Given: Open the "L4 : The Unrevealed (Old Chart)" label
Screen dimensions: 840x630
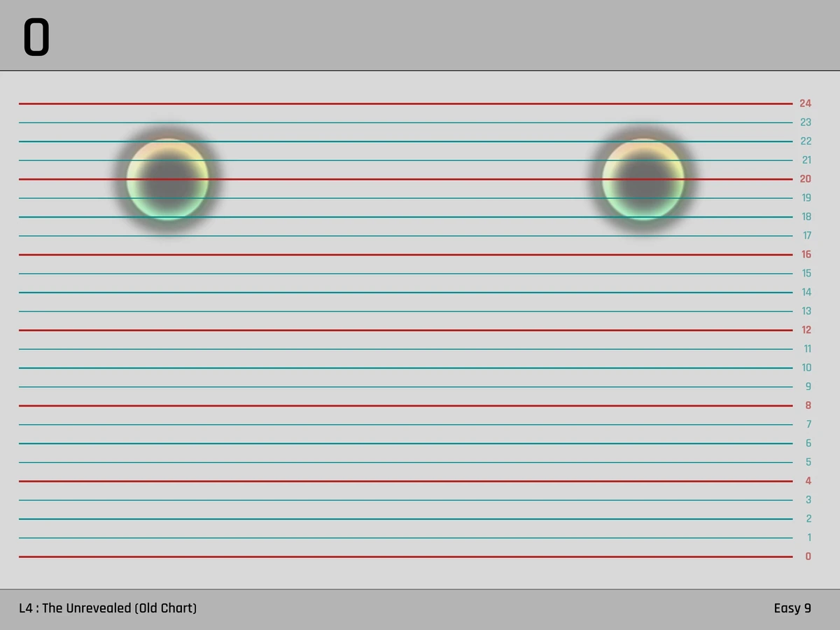Looking at the screenshot, I should [x=108, y=608].
